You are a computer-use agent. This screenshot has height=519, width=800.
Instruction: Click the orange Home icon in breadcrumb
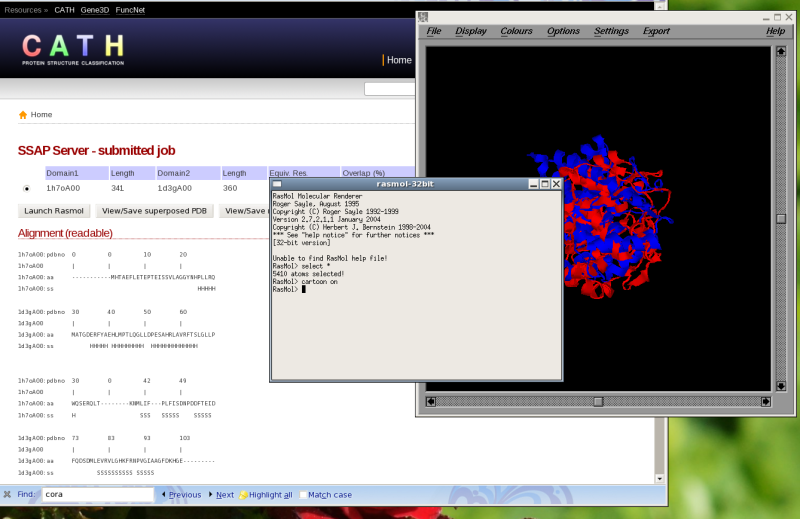point(23,115)
